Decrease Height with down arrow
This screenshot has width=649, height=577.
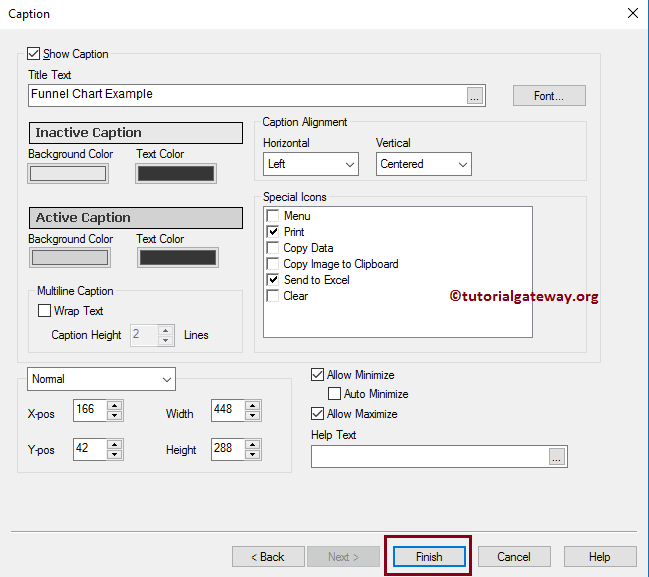[252, 454]
